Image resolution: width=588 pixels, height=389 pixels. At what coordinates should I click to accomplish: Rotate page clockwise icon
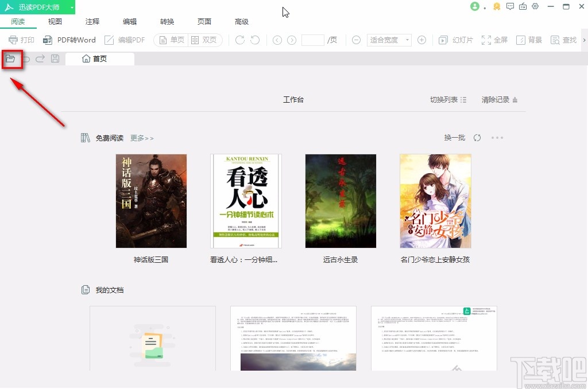240,40
